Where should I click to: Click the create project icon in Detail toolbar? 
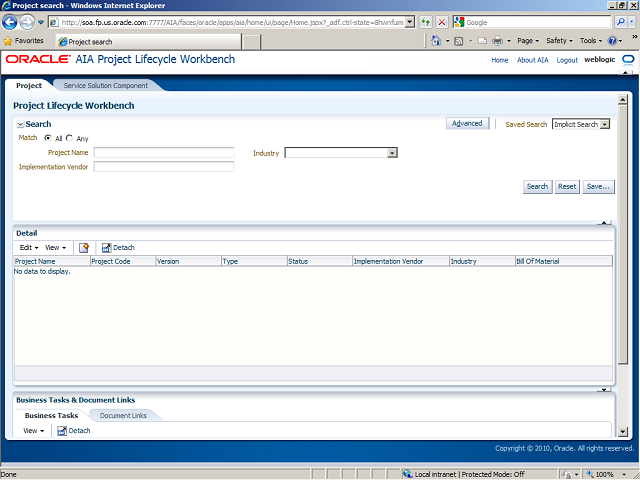(84, 247)
